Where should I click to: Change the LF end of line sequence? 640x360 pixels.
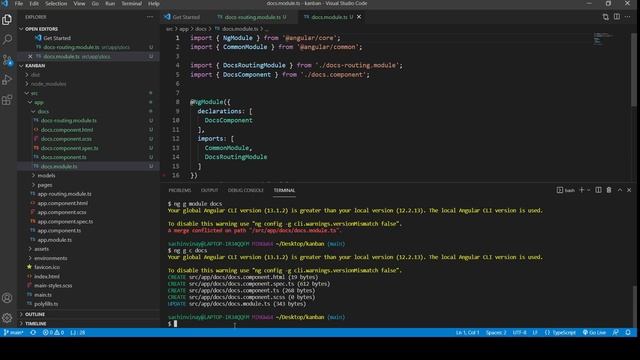click(x=535, y=333)
